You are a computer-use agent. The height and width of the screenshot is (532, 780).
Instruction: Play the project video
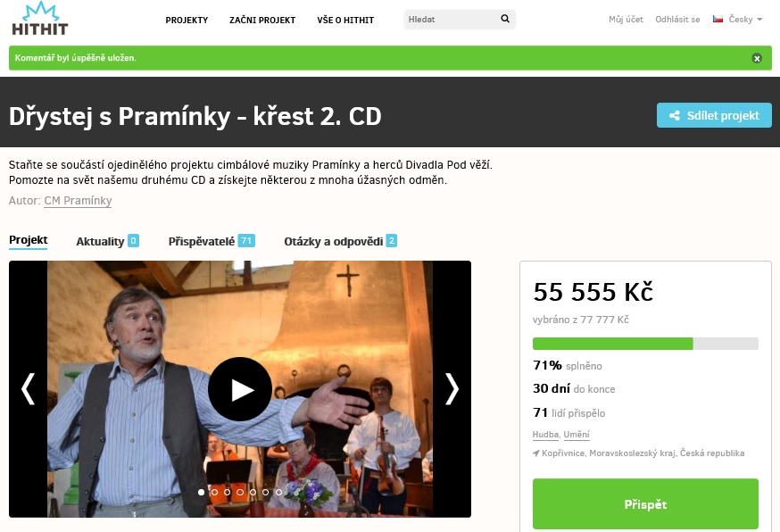tap(240, 389)
